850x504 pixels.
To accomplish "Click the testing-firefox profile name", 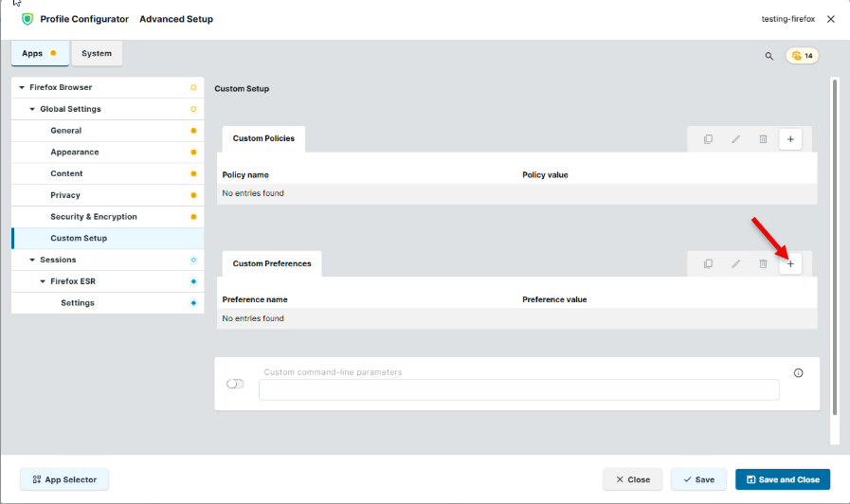I will pos(788,19).
